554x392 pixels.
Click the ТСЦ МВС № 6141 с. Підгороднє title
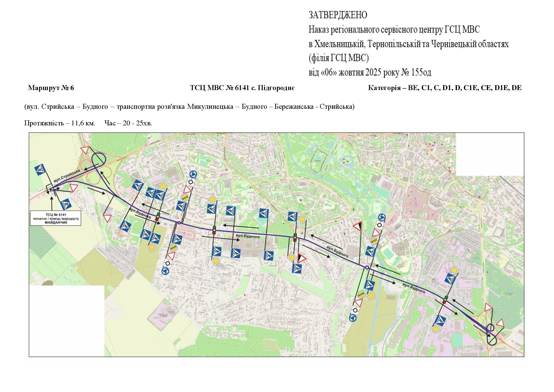242,88
